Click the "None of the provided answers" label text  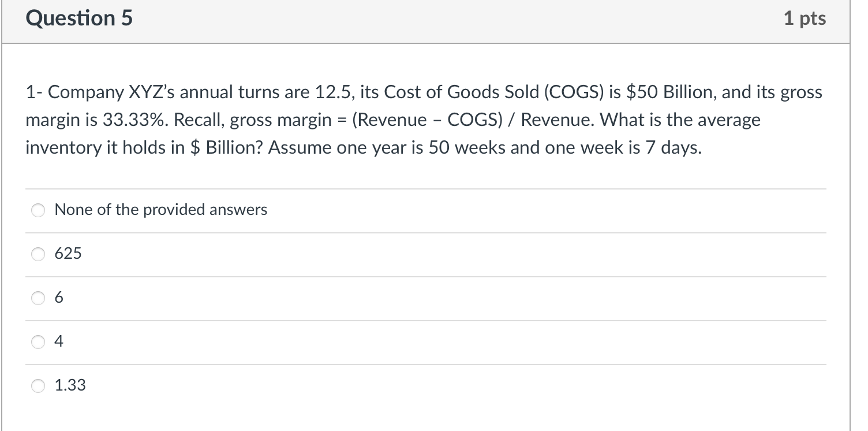pyautogui.click(x=160, y=210)
